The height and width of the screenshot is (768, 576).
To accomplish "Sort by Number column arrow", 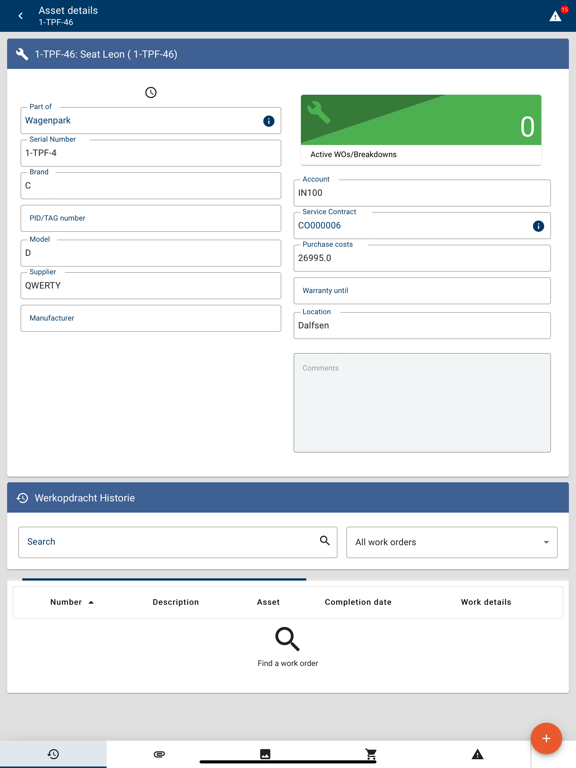I will click(91, 602).
